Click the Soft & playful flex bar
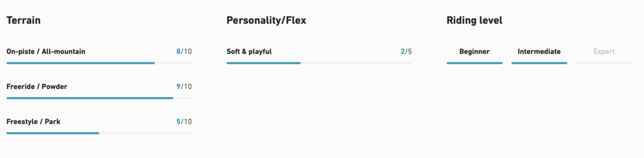Screen dimensions: 644x158 319,63
